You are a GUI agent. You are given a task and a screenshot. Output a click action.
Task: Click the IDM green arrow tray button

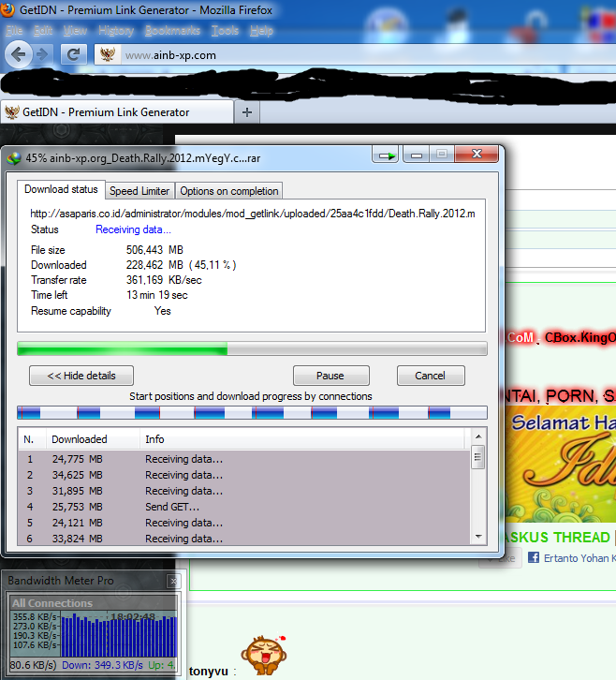click(x=387, y=155)
